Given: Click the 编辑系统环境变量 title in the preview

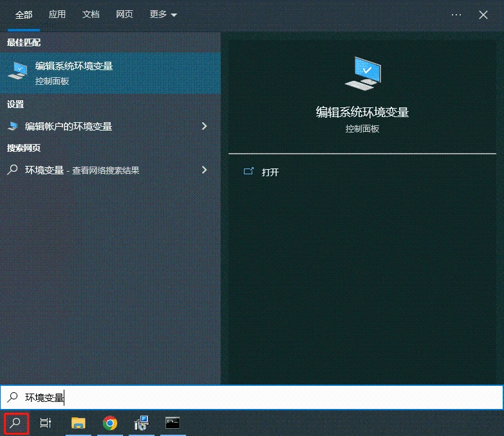Looking at the screenshot, I should pyautogui.click(x=362, y=112).
